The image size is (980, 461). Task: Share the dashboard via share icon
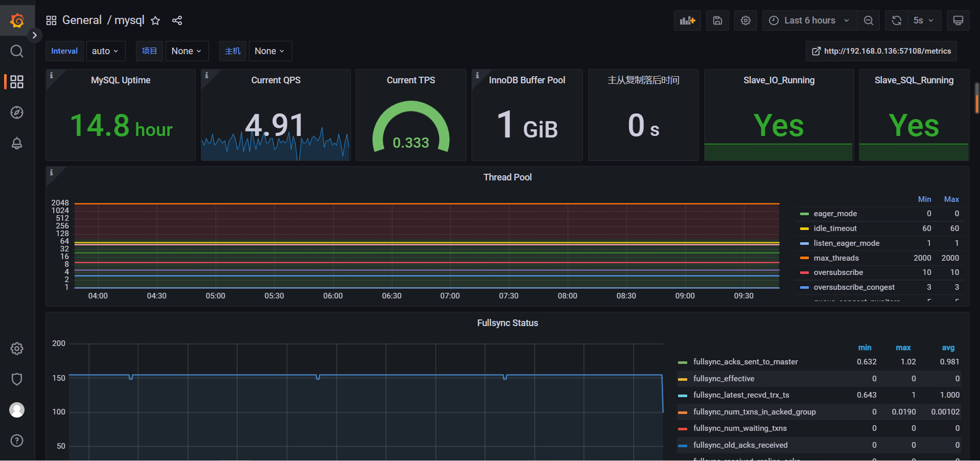pyautogui.click(x=177, y=20)
